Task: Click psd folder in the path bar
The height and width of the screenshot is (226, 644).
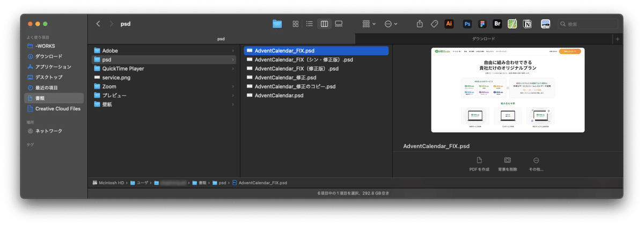Action: tap(219, 183)
